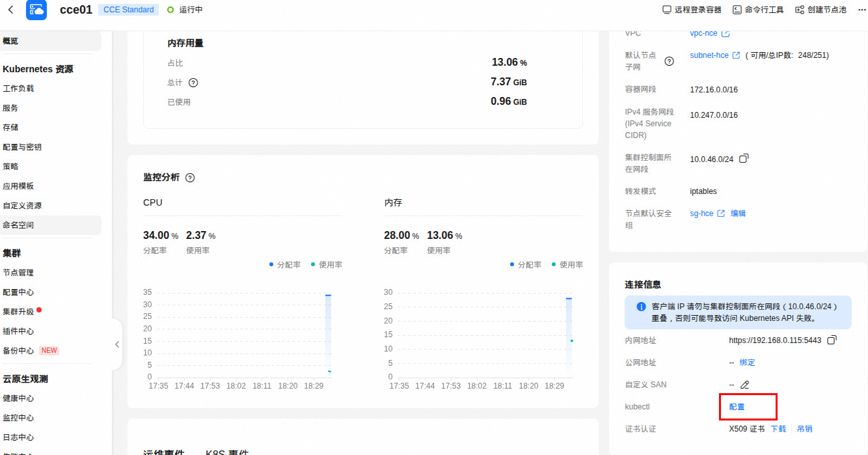
Task: Click 编辑 next to the security group
Action: tap(738, 214)
